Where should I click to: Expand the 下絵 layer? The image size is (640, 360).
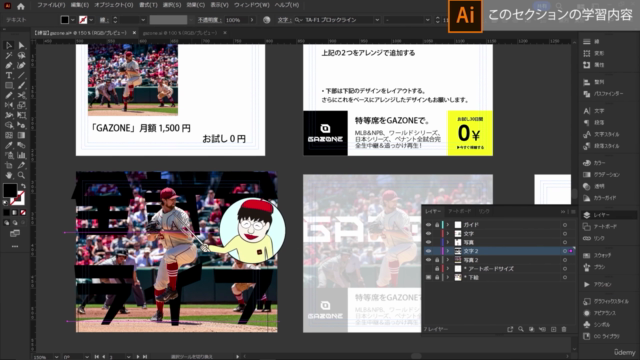tap(448, 278)
